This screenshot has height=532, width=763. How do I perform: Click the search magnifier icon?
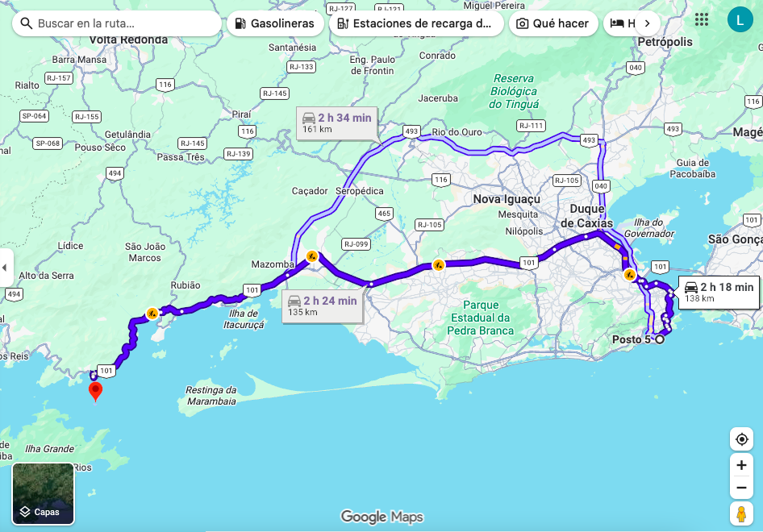click(x=27, y=23)
